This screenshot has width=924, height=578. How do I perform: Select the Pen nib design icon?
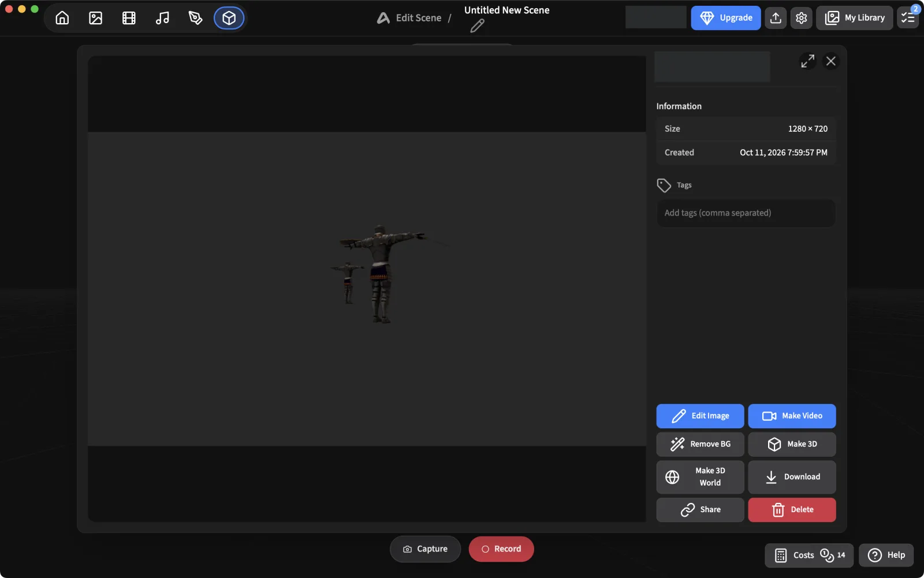tap(196, 18)
